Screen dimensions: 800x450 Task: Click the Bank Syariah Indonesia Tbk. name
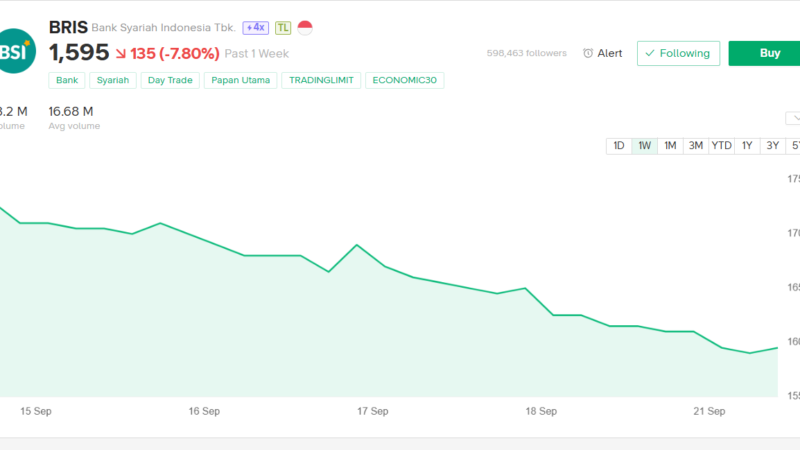pyautogui.click(x=163, y=28)
